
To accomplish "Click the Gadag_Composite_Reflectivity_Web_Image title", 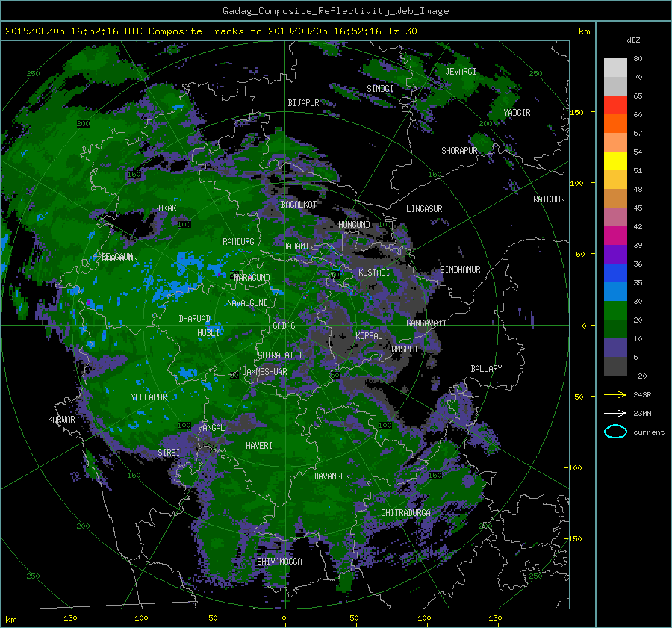I will click(335, 11).
